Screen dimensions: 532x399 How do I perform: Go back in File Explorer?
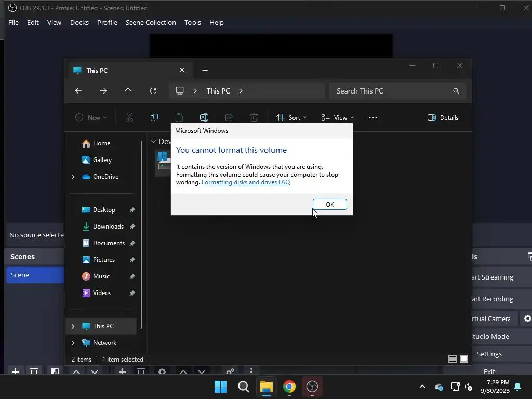(78, 91)
